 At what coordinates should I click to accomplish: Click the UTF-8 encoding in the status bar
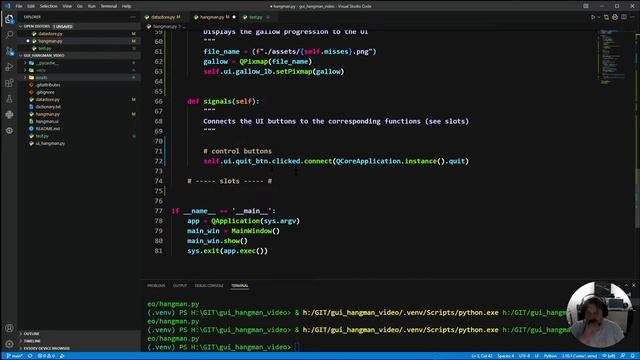click(x=524, y=356)
